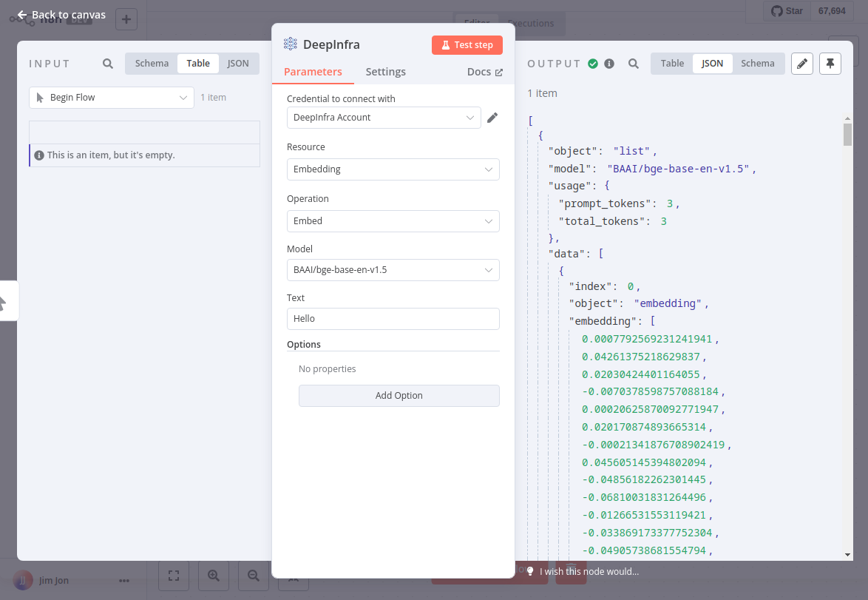Open the GitHub Star button

point(787,11)
